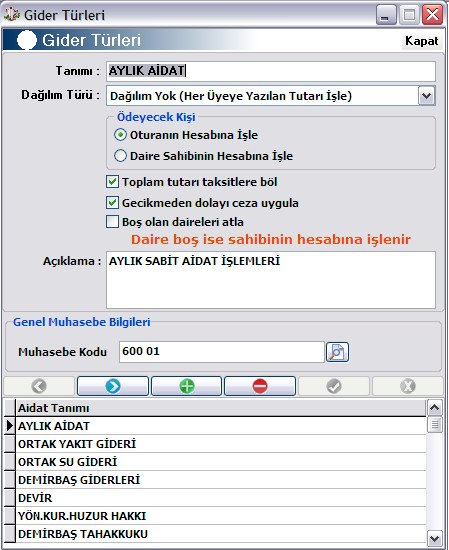The image size is (449, 550).
Task: Go to the next record with the blue arrow
Action: pos(113,386)
